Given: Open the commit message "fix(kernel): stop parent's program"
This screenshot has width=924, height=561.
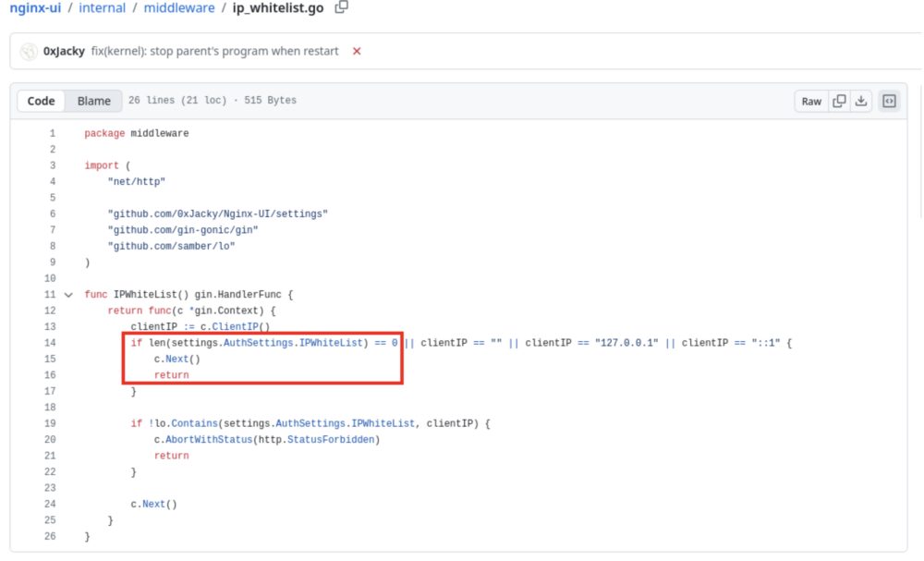Looking at the screenshot, I should tap(214, 51).
